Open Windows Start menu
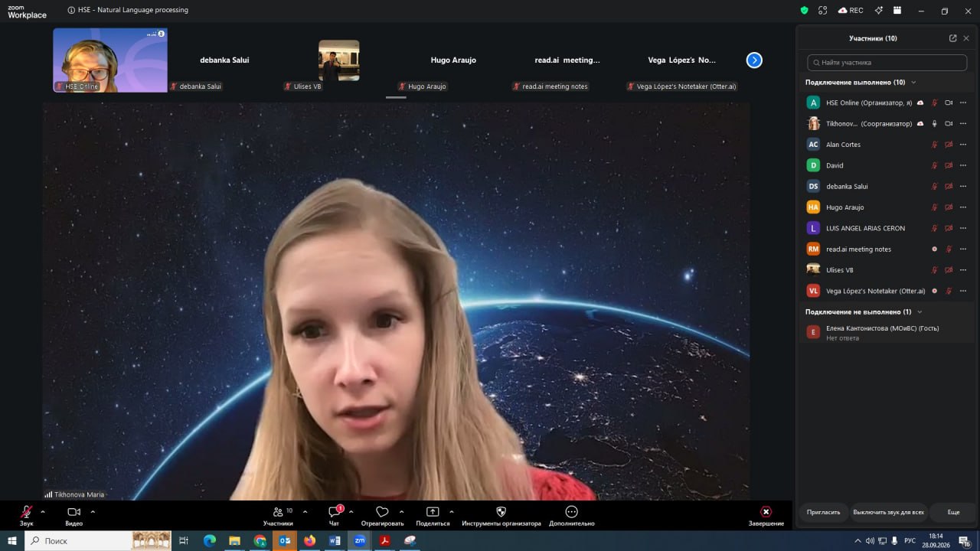 (12, 541)
